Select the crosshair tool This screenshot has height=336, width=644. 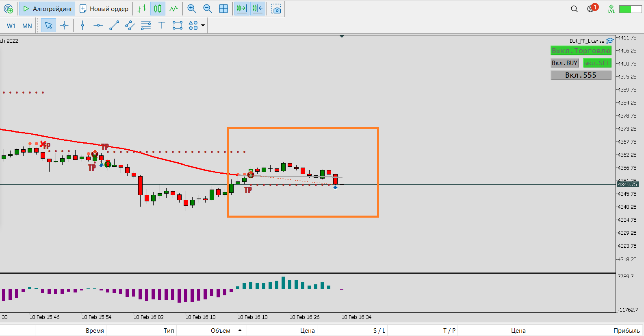click(64, 26)
